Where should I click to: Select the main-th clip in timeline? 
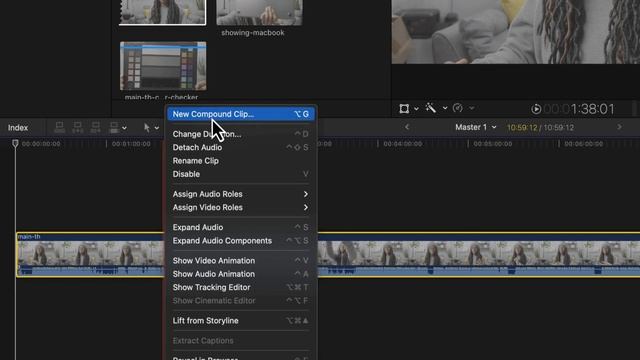click(x=90, y=255)
